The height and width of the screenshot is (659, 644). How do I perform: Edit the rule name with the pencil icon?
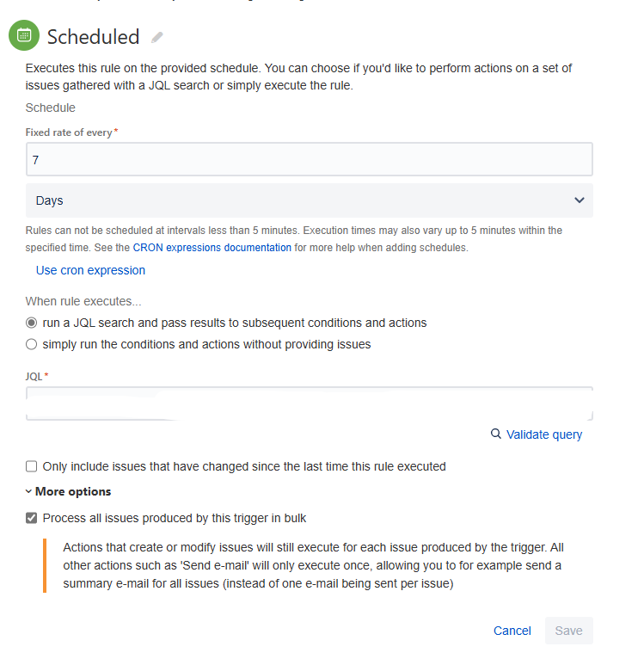coord(157,37)
